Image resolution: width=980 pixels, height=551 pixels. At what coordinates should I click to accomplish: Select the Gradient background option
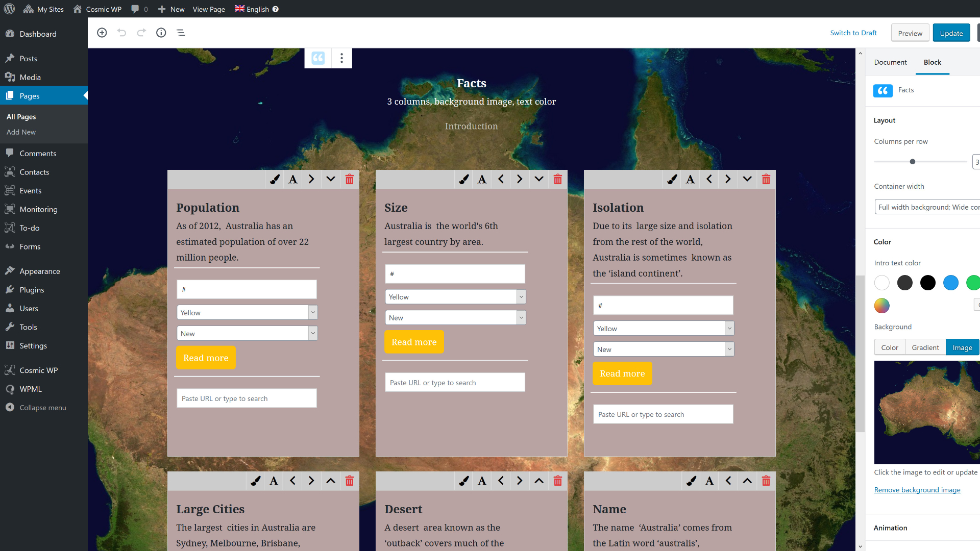tap(925, 347)
